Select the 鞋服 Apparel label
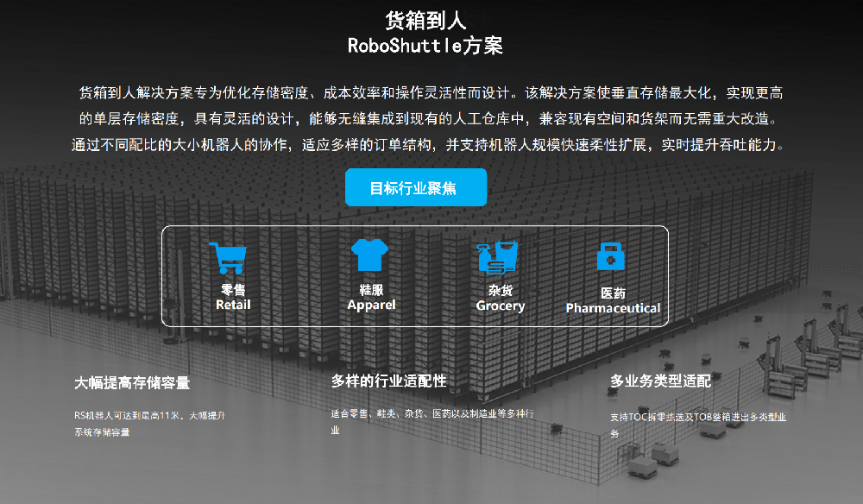 click(371, 297)
